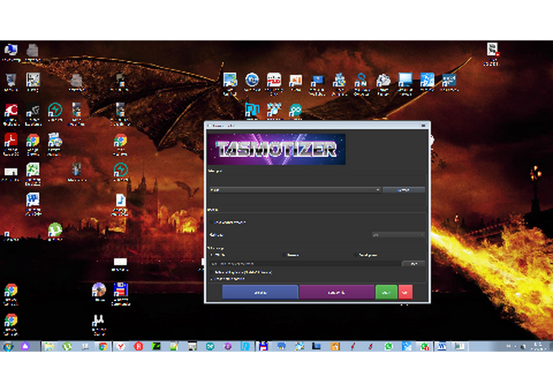Start flashing with the blue Tasmotize button
This screenshot has width=553, height=392.
[x=260, y=292]
